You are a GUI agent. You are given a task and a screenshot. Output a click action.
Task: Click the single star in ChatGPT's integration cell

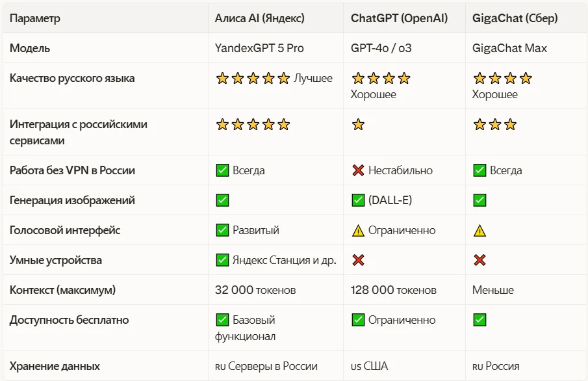[358, 125]
